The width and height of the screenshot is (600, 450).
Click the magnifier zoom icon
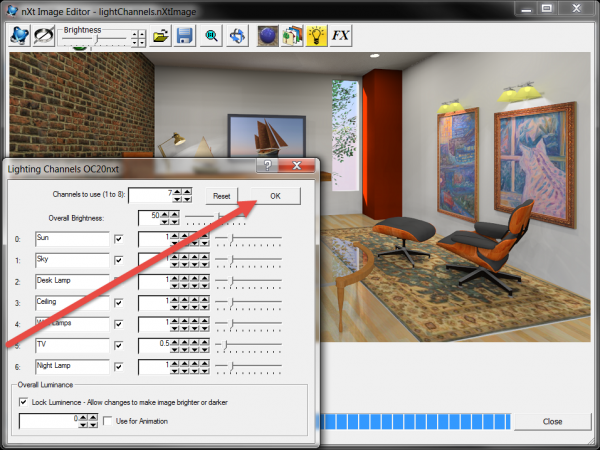coord(211,36)
